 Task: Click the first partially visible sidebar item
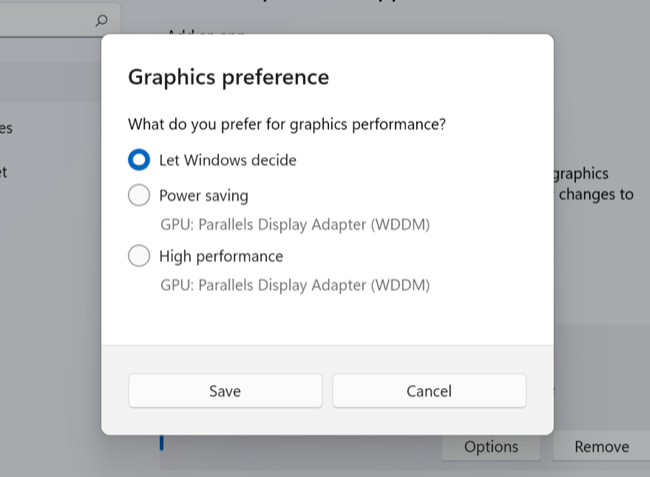[6, 128]
